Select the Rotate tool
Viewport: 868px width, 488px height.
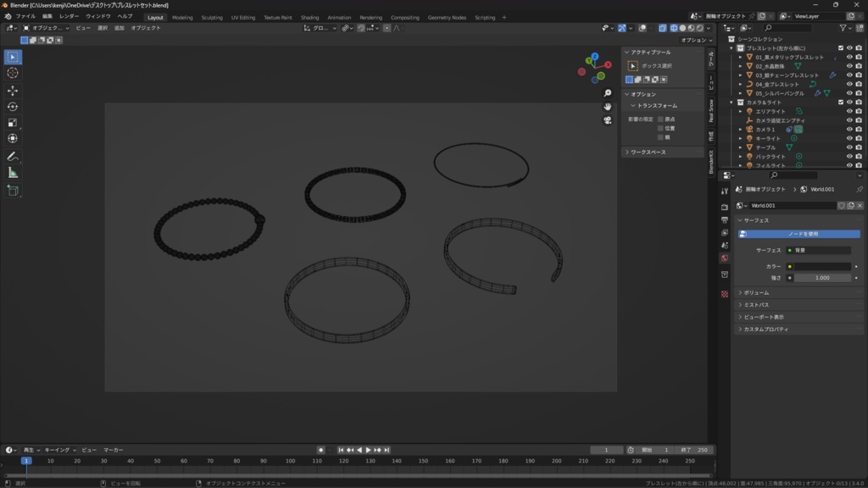[x=13, y=107]
